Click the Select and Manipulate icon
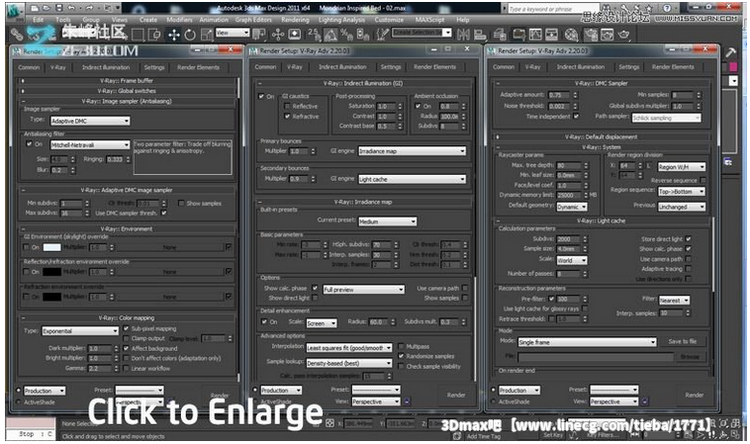Image resolution: width=750 pixels, height=444 pixels. tap(278, 34)
